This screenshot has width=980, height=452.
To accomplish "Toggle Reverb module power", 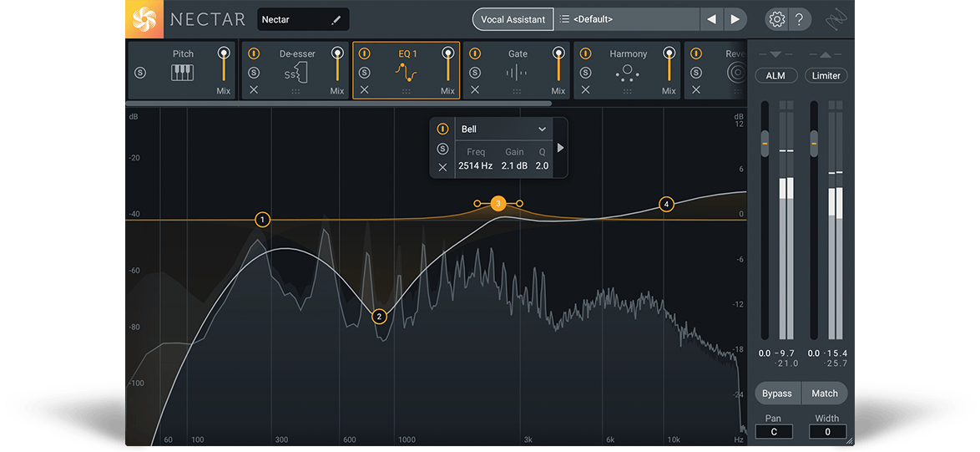I will point(695,53).
